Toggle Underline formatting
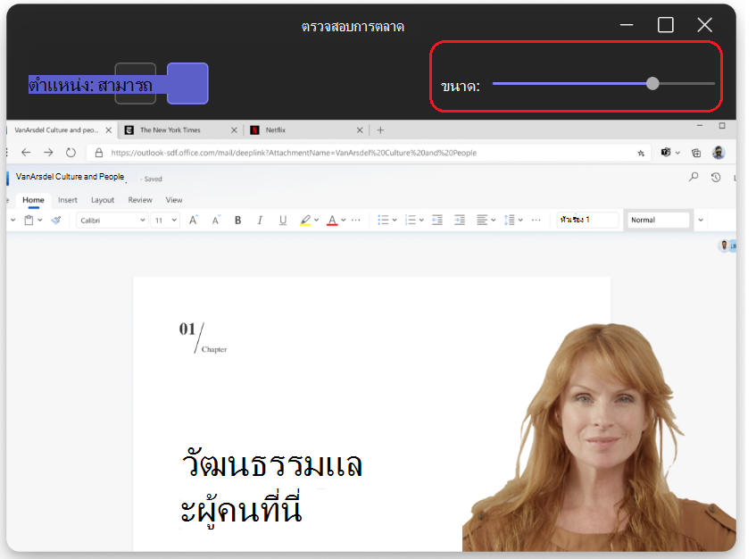The image size is (756, 559). pos(283,221)
